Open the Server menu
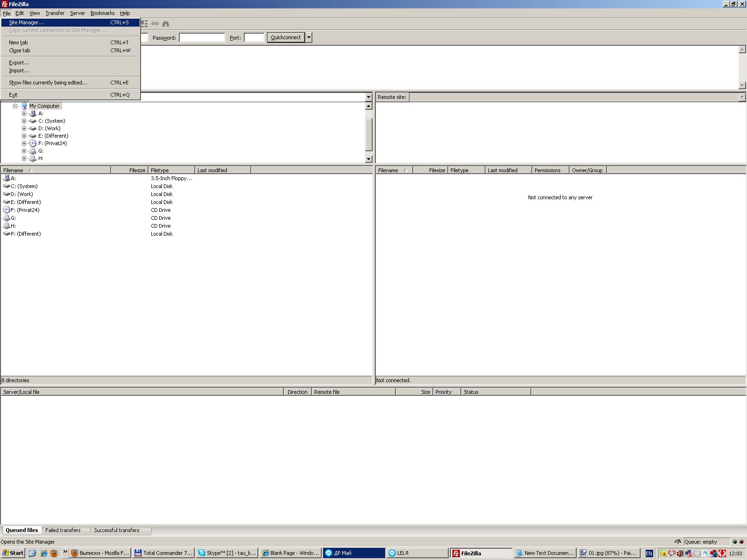This screenshot has width=747, height=560. click(78, 13)
